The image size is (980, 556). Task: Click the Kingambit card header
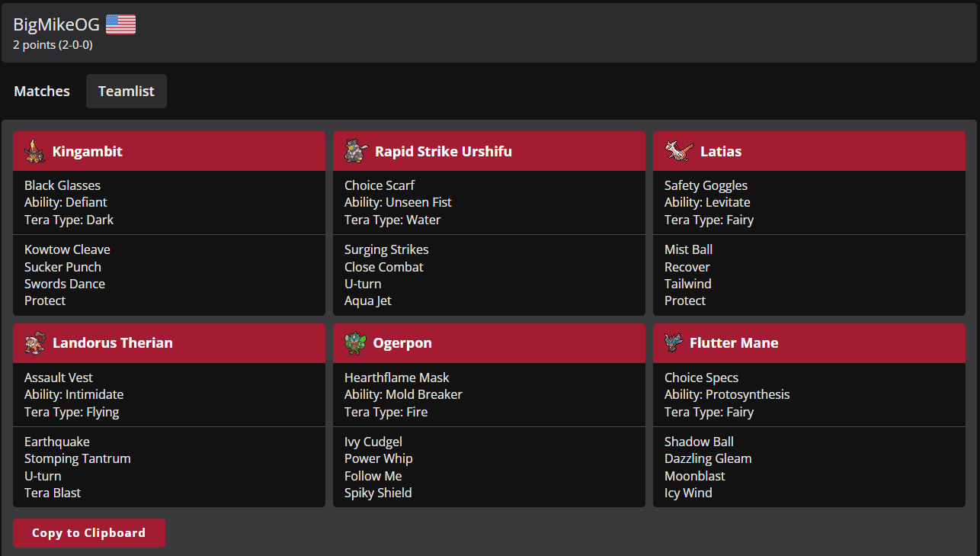169,151
